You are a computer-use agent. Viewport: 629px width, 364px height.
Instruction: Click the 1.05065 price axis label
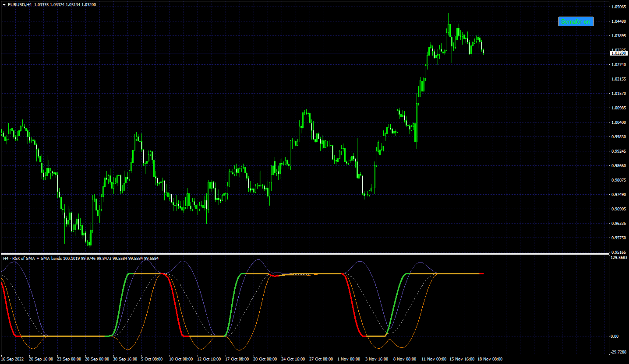coord(618,7)
